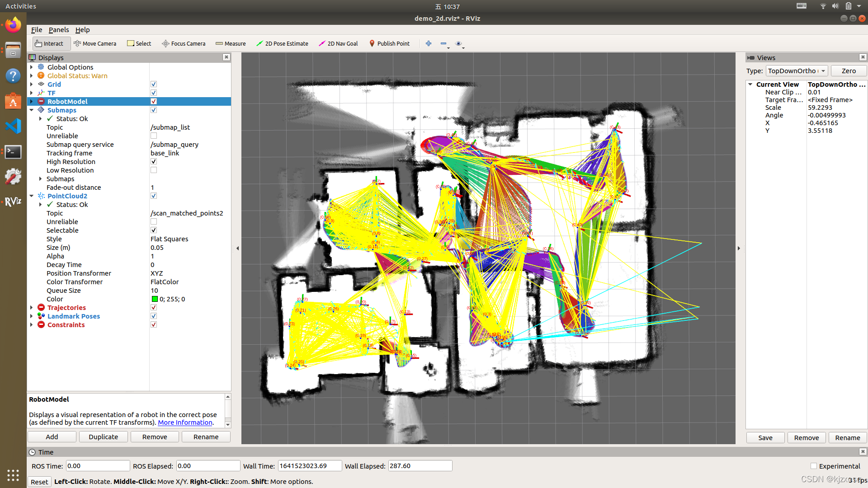Click the green PointCloud2 color swatch
Screen dimensions: 868x488
[x=155, y=299]
